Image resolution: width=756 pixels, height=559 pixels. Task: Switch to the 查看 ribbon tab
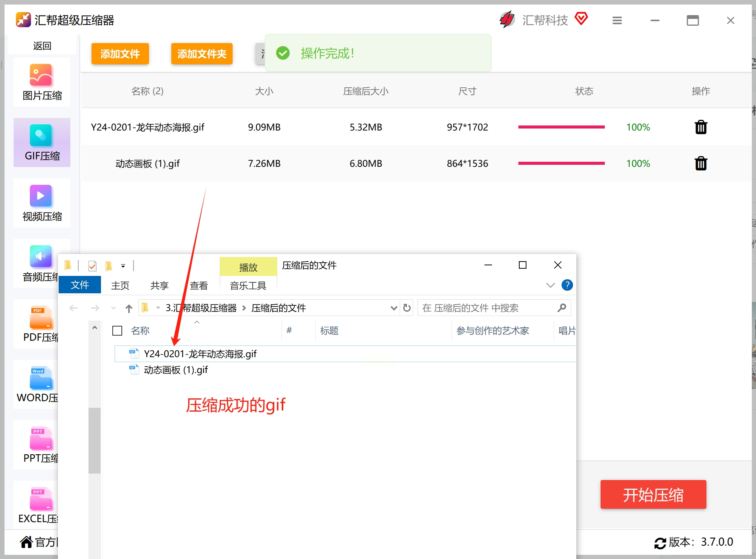click(x=199, y=286)
